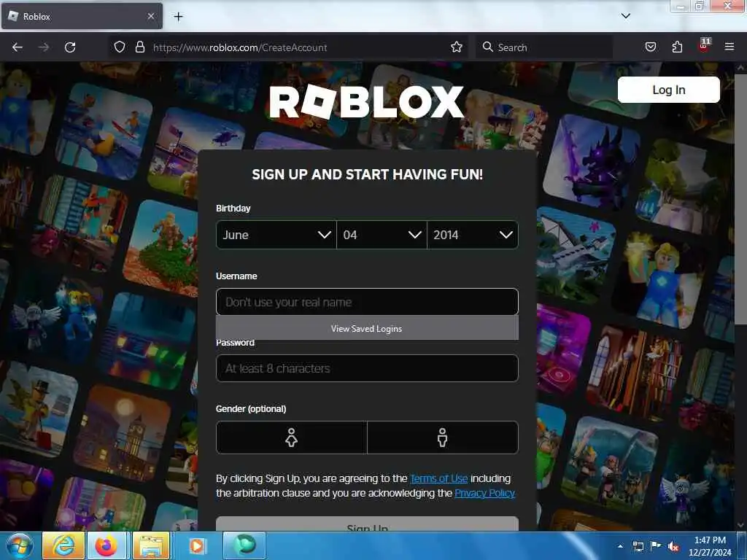Click View Saved Logins

coord(367,329)
